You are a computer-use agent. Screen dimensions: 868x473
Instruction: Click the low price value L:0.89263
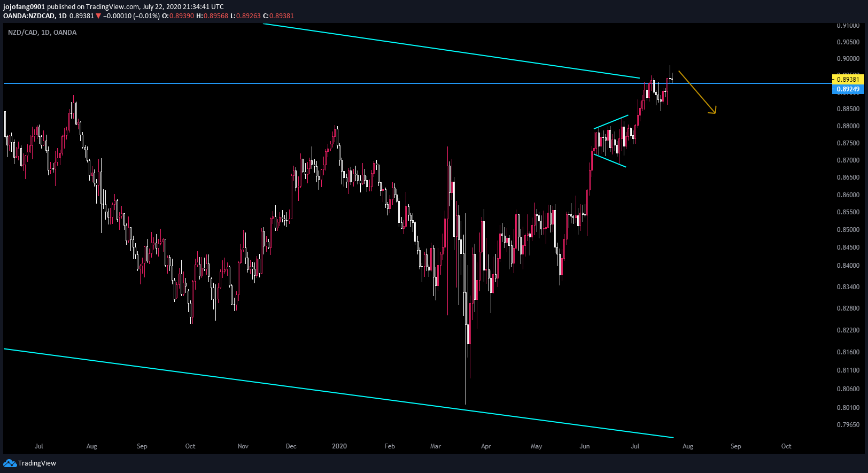coord(245,16)
